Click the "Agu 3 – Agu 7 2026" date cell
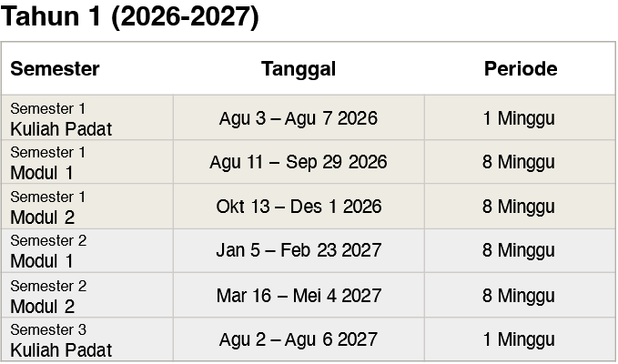Image resolution: width=618 pixels, height=364 pixels. pyautogui.click(x=299, y=118)
